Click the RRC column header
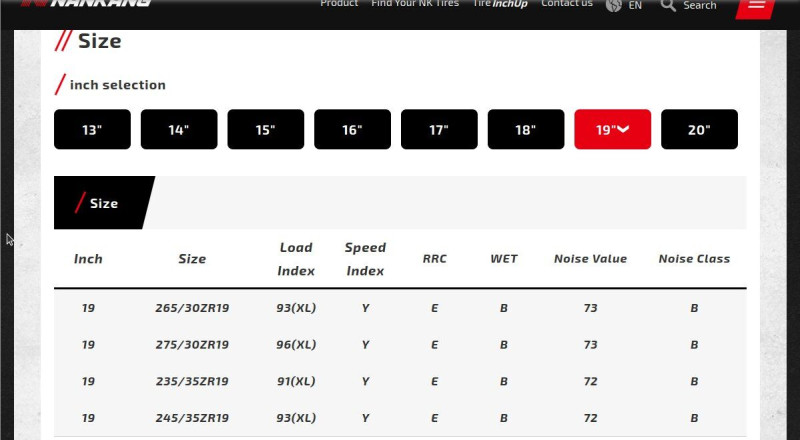Viewport: 800px width, 440px height. (435, 259)
